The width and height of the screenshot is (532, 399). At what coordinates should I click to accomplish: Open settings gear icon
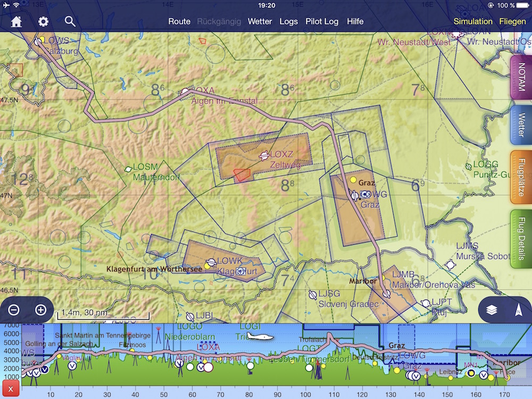43,21
